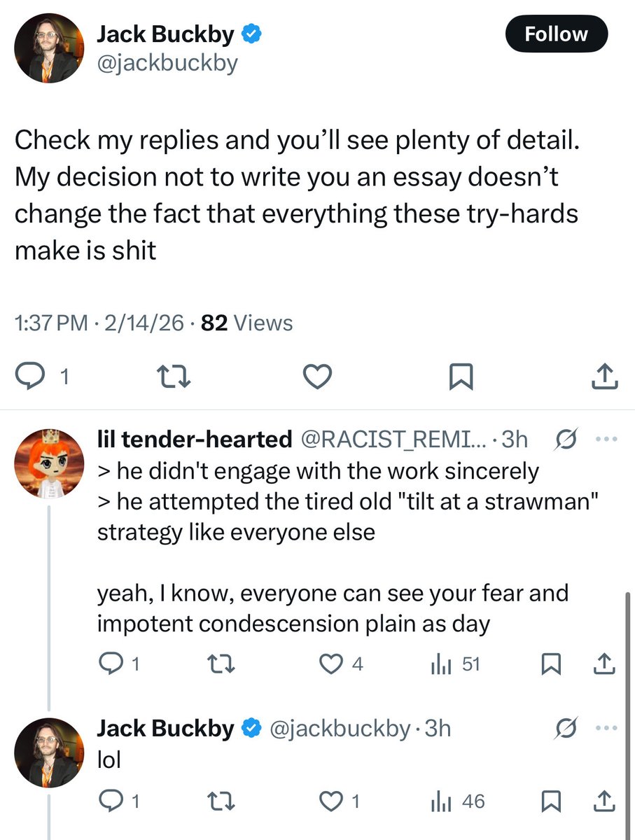This screenshot has height=840, width=635.
Task: Open more options on the "lol" reply
Action: 604,729
